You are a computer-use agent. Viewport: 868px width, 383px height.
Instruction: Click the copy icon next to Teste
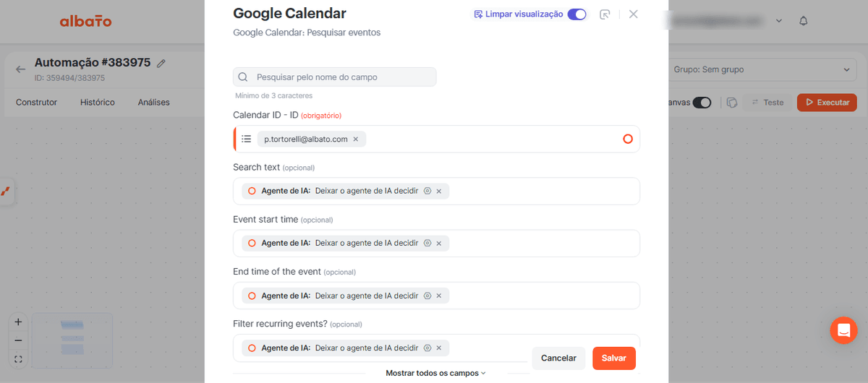[731, 103]
